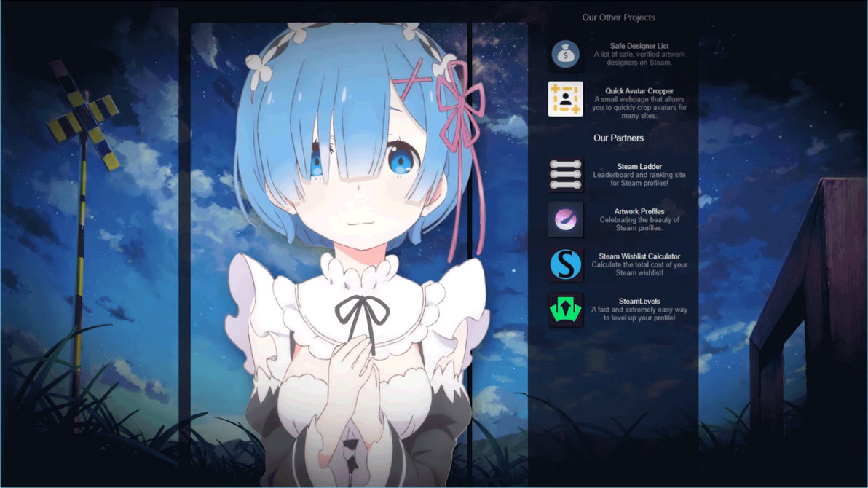Click the Quick Avatar Cropper icon
Screen dimensions: 868x488
click(x=566, y=99)
